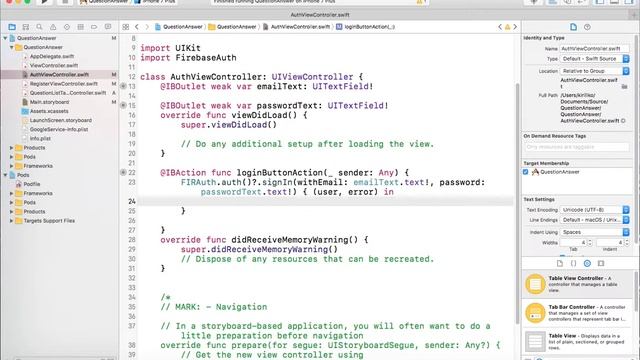Viewport: 640px width, 360px height.
Task: Click loginButtonAction in jump bar
Action: [366, 27]
